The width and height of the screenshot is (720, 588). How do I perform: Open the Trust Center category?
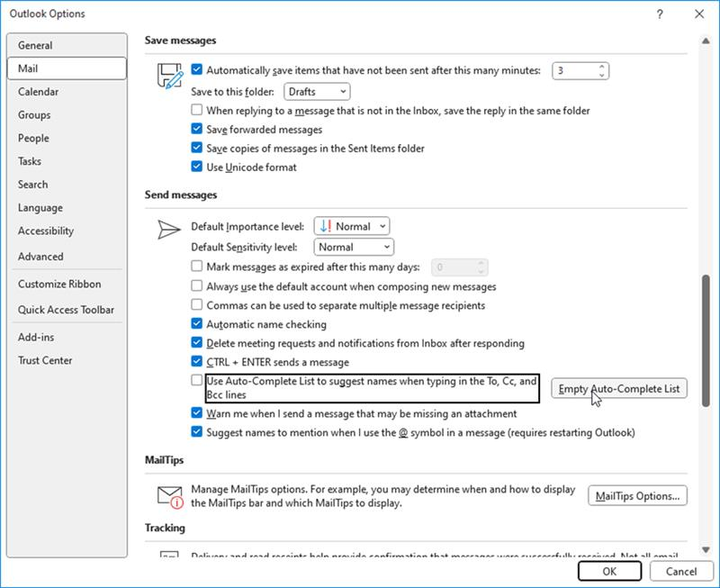pos(67,360)
